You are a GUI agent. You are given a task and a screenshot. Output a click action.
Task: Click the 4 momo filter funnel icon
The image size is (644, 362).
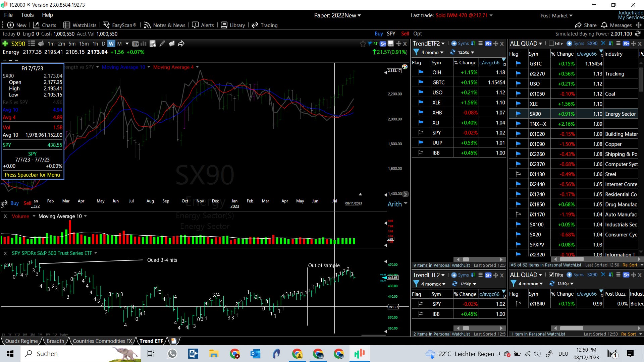(416, 52)
